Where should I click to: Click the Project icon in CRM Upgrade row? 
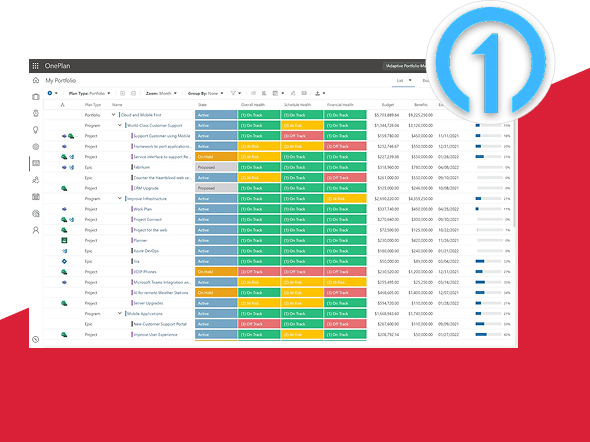(64, 188)
